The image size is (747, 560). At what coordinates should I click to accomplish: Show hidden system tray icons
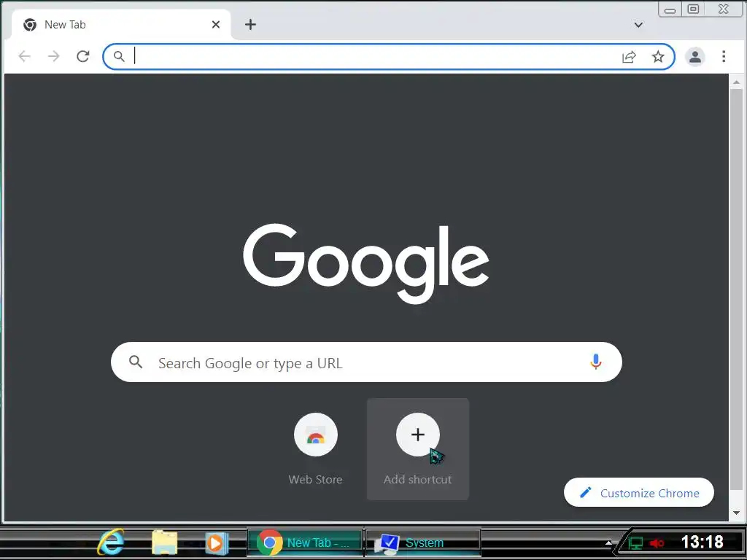608,542
